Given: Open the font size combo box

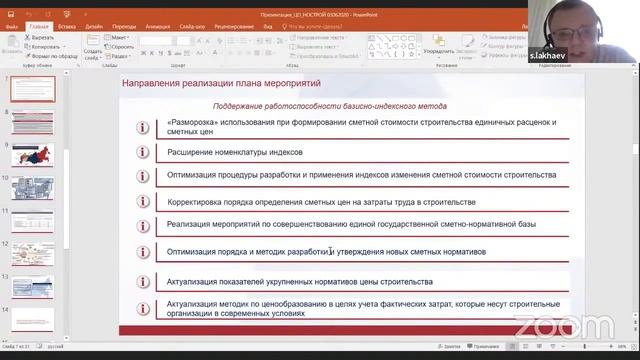Looking at the screenshot, I should tap(184, 41).
